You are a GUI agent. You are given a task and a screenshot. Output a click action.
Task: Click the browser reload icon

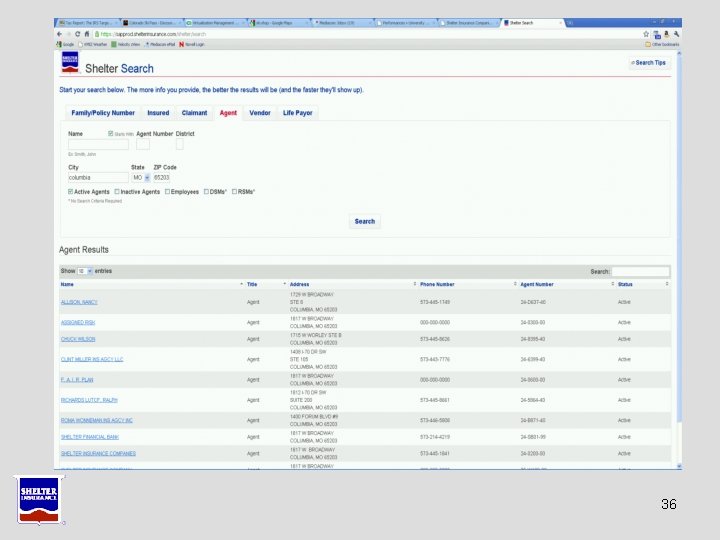click(x=77, y=34)
